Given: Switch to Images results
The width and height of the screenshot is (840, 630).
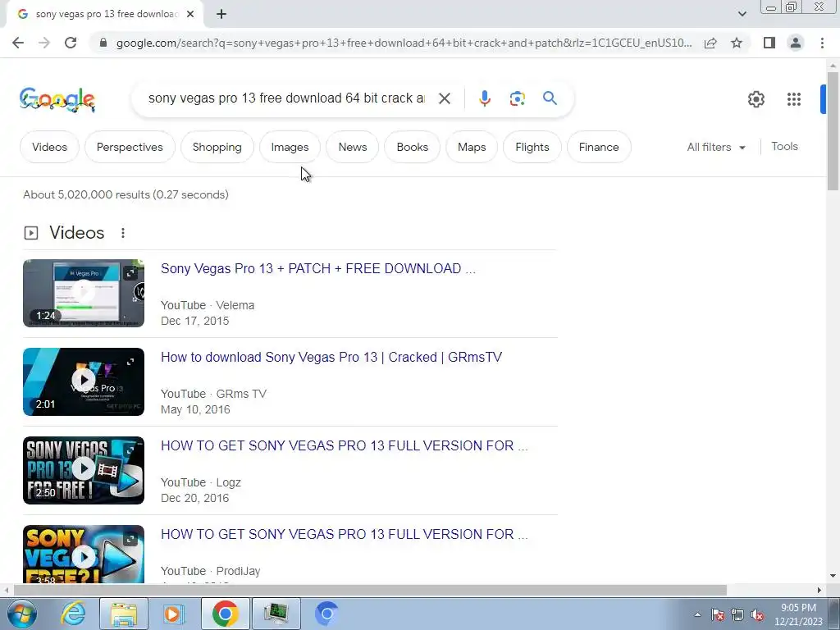Looking at the screenshot, I should (290, 147).
